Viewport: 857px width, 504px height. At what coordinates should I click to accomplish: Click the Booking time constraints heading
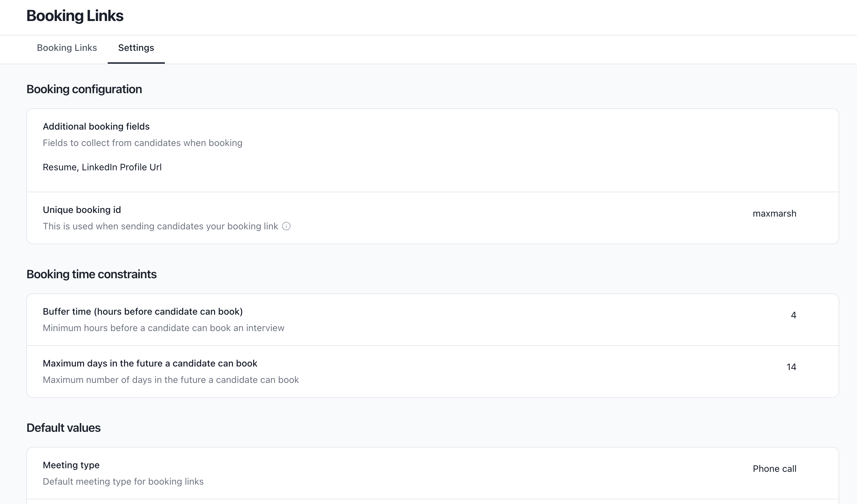[x=92, y=274]
